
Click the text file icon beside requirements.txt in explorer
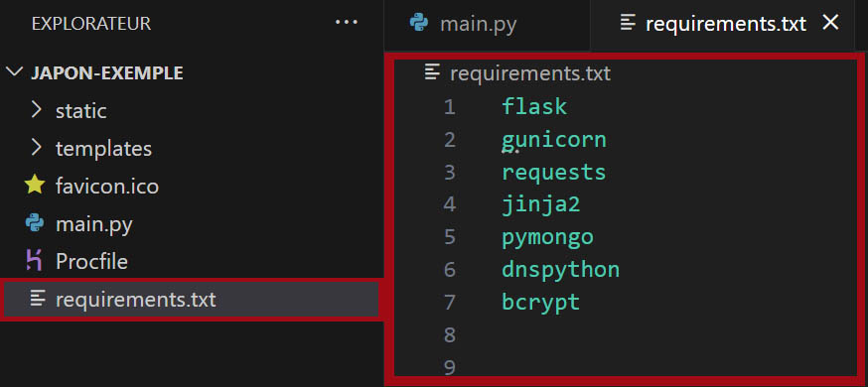37,299
